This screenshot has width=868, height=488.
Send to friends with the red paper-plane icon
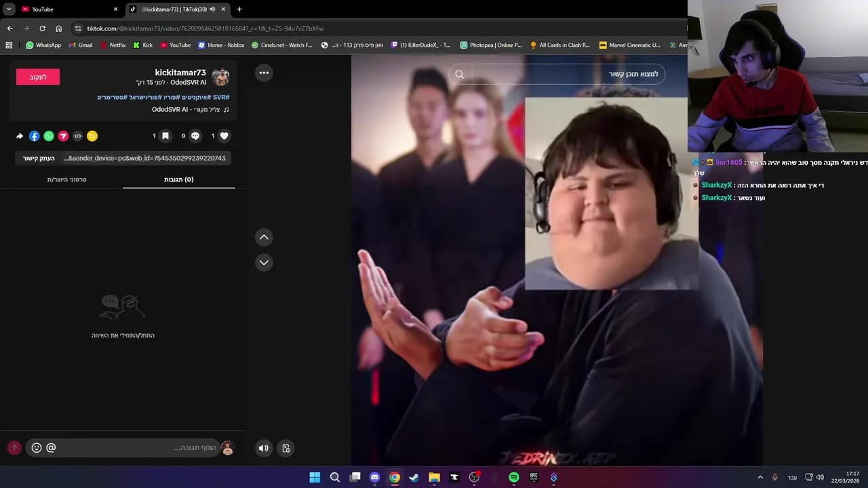[x=63, y=136]
